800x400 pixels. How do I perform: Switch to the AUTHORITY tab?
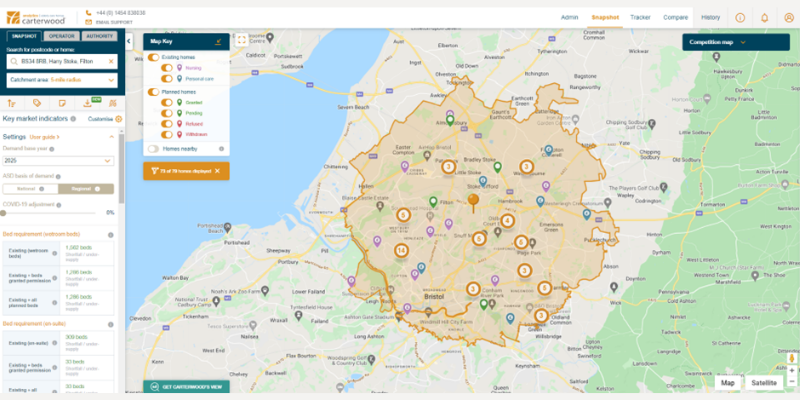tap(99, 36)
